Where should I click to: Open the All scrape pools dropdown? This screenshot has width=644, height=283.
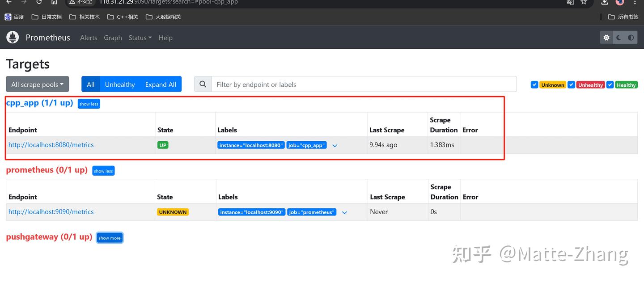[37, 84]
